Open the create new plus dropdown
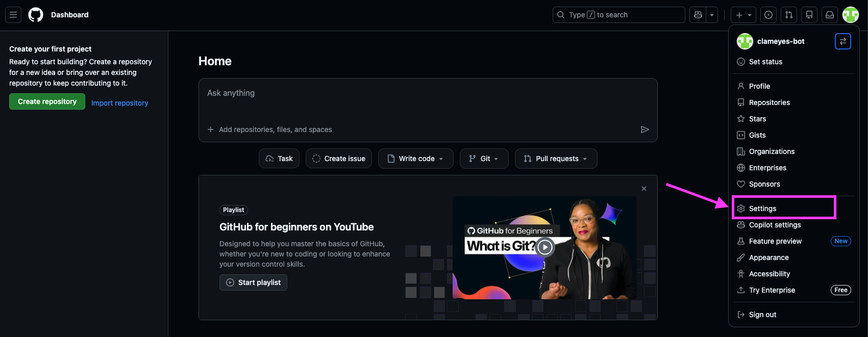Image resolution: width=868 pixels, height=337 pixels. 743,15
